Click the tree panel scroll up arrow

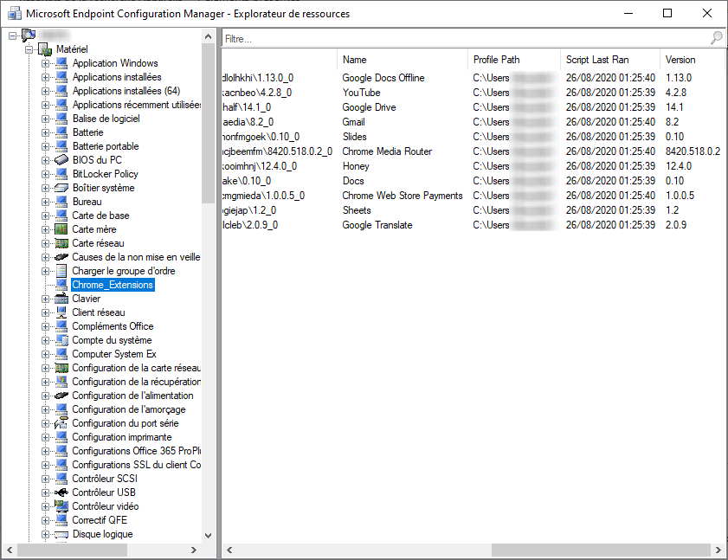pos(208,36)
